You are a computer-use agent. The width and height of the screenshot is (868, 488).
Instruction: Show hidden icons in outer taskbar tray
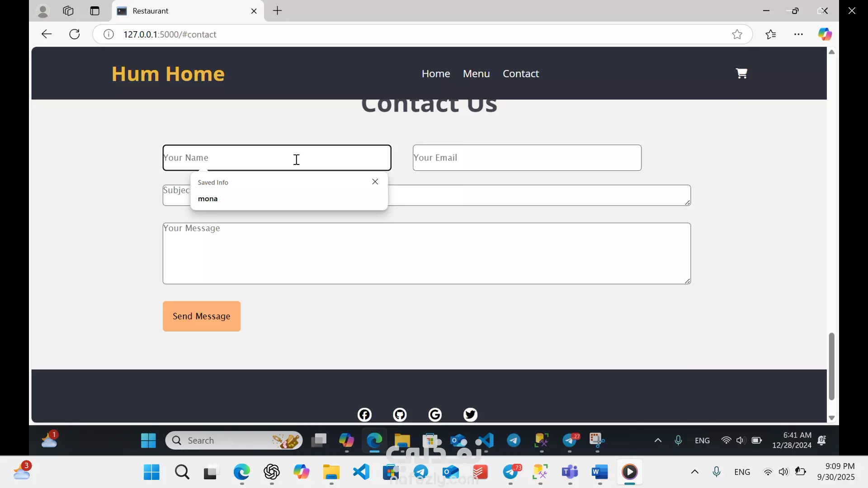tap(695, 472)
